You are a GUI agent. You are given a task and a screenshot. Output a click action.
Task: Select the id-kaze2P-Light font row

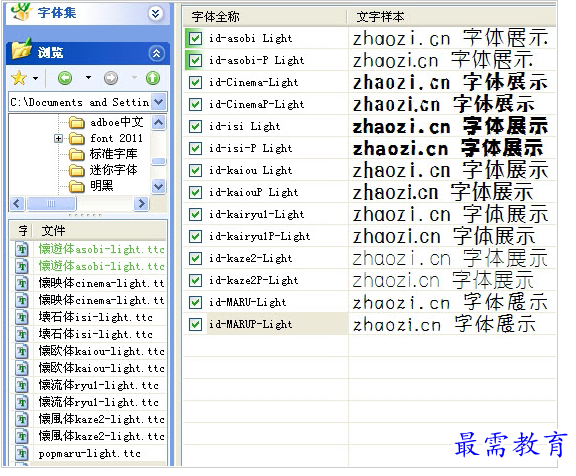pos(369,280)
